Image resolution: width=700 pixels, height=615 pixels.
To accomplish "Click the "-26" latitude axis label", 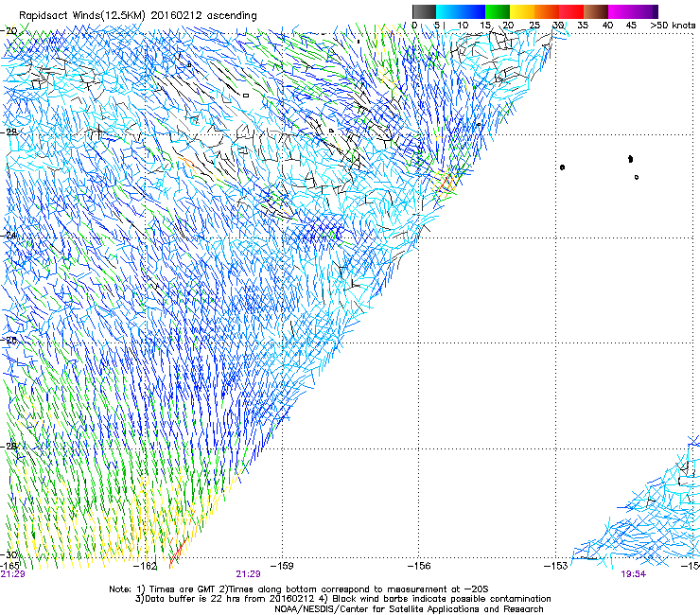I will (x=9, y=341).
